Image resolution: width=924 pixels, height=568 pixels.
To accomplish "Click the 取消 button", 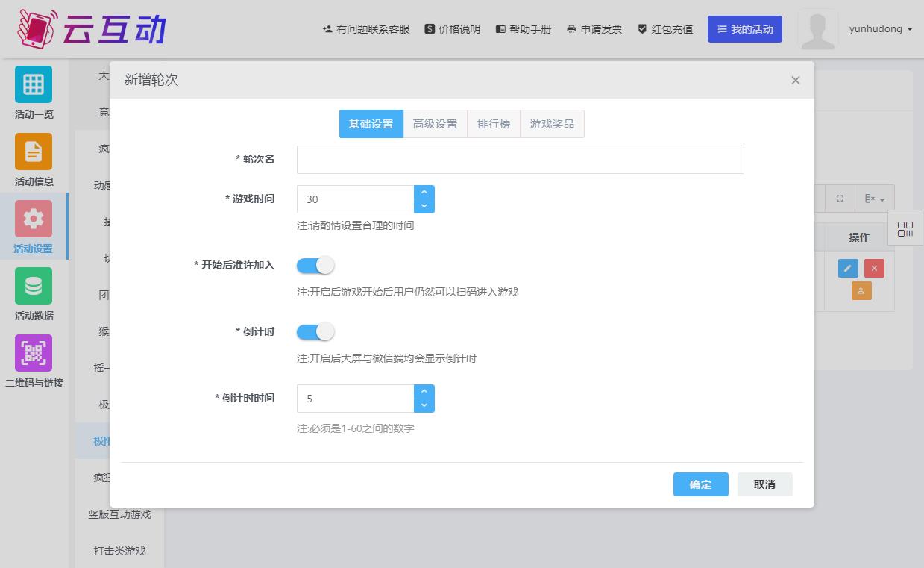I will tap(764, 484).
